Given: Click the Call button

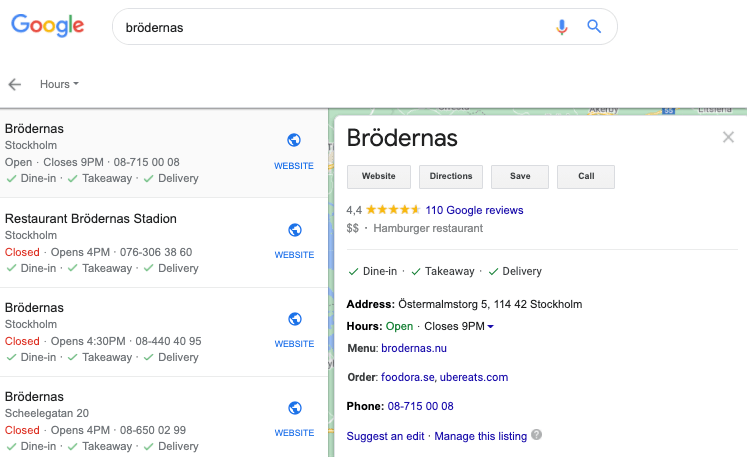Looking at the screenshot, I should 586,177.
